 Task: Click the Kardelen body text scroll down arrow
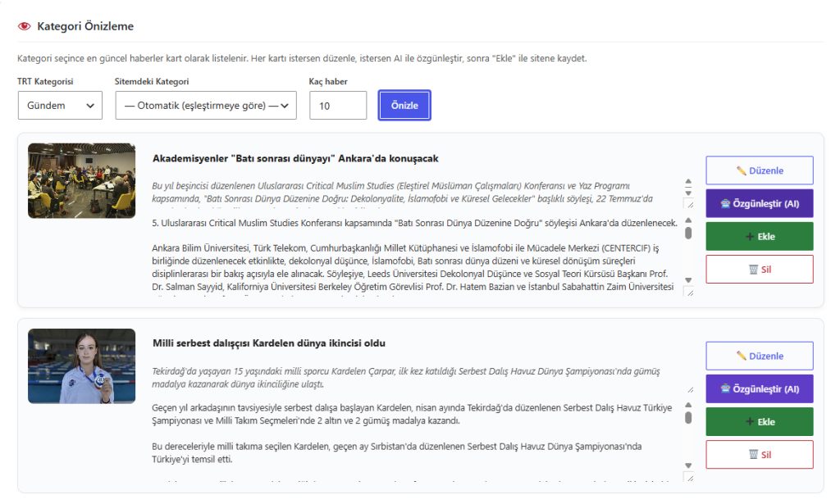point(688,465)
